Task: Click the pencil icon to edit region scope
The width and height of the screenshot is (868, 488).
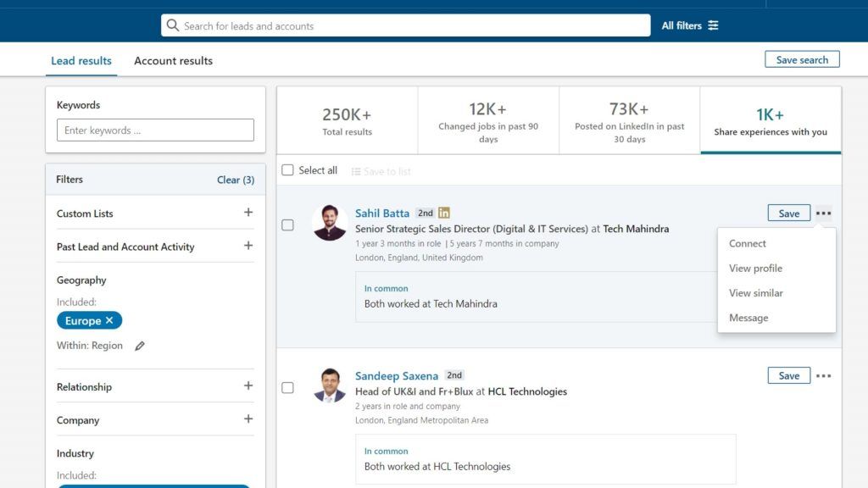Action: pyautogui.click(x=140, y=346)
